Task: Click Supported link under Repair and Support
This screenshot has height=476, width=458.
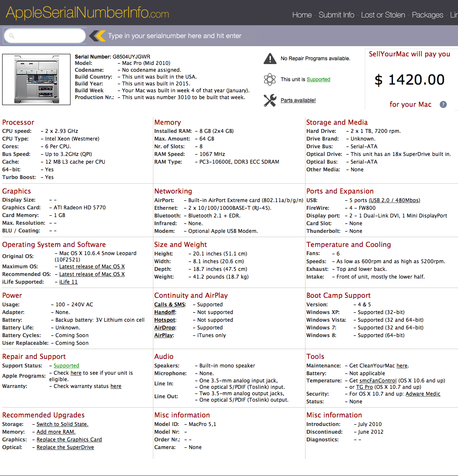Action: click(66, 366)
